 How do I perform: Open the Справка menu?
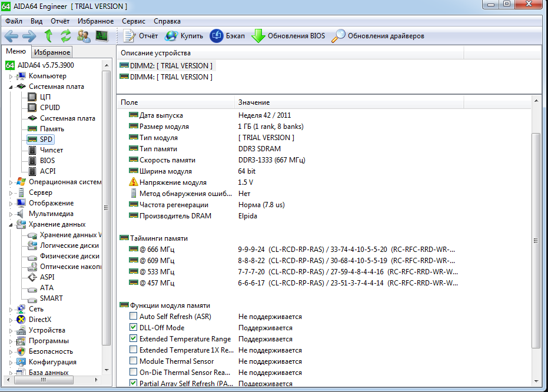(x=167, y=21)
